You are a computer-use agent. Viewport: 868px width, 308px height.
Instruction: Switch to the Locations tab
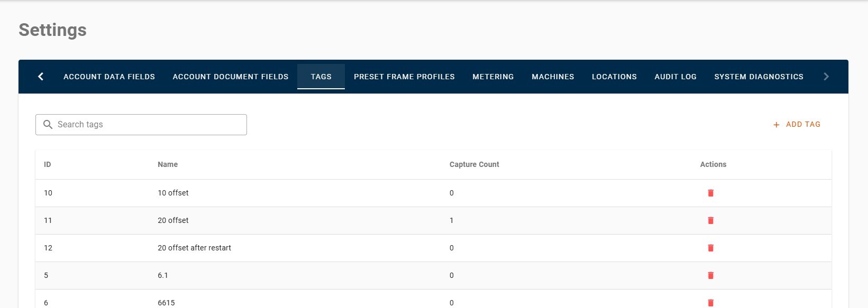click(614, 77)
